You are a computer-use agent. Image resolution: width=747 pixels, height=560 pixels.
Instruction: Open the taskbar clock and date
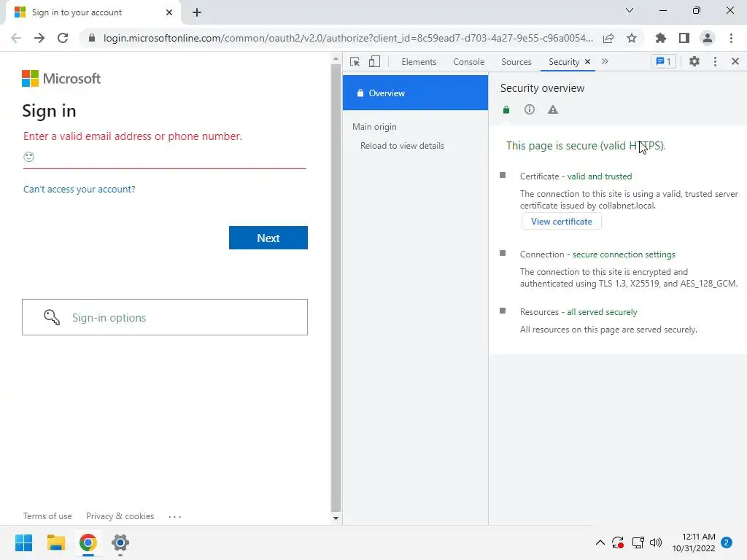694,542
